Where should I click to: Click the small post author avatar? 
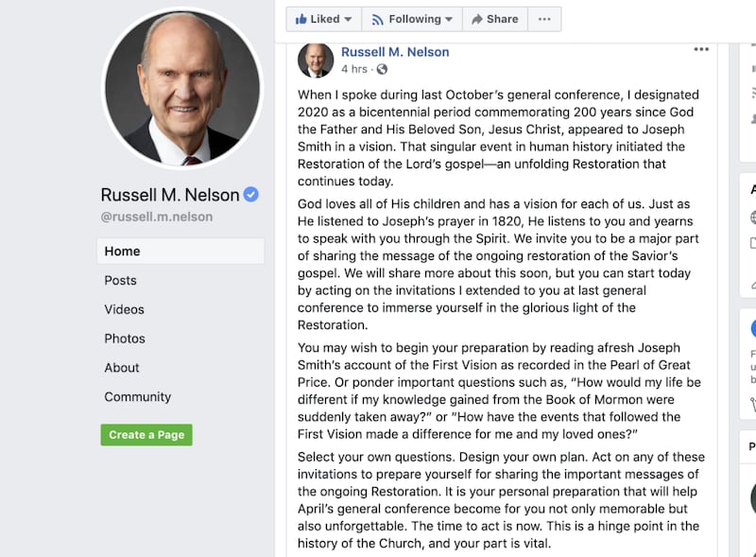point(316,60)
